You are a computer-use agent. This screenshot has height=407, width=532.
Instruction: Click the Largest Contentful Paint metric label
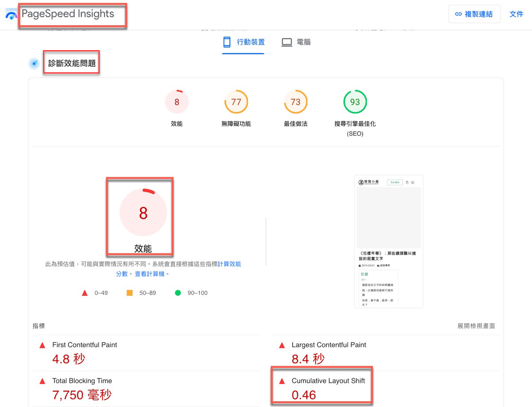(329, 345)
